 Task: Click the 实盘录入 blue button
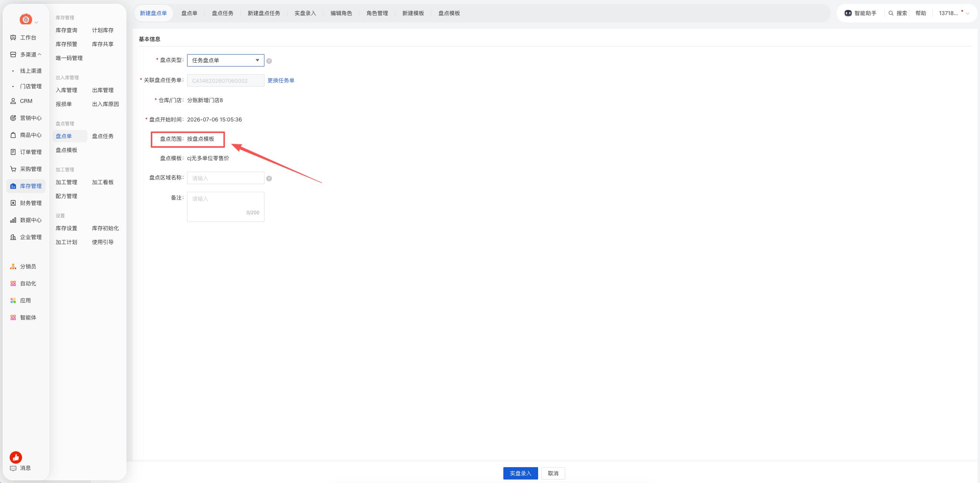[x=520, y=473]
